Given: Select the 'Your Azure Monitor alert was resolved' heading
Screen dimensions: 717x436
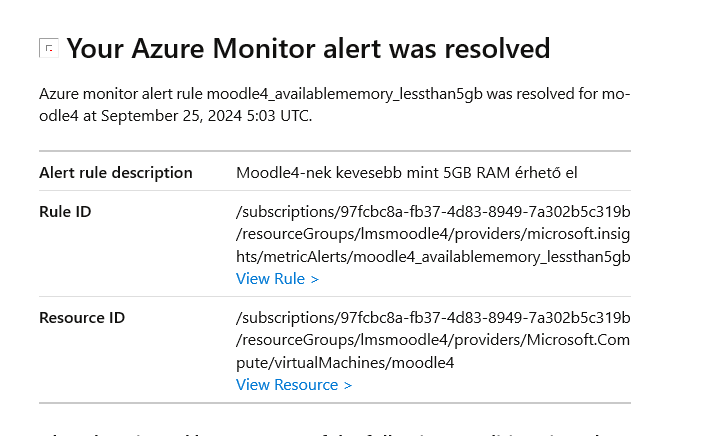Looking at the screenshot, I should click(x=308, y=48).
